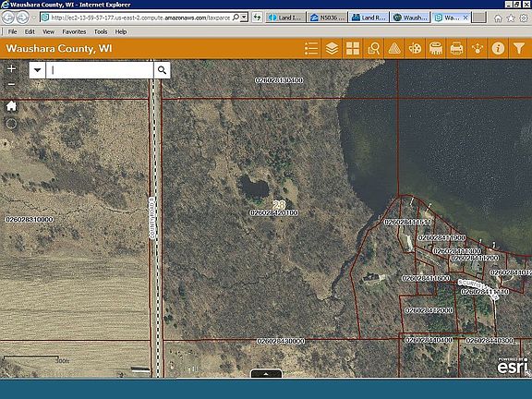Select parcel label 026028430000

[281, 341]
